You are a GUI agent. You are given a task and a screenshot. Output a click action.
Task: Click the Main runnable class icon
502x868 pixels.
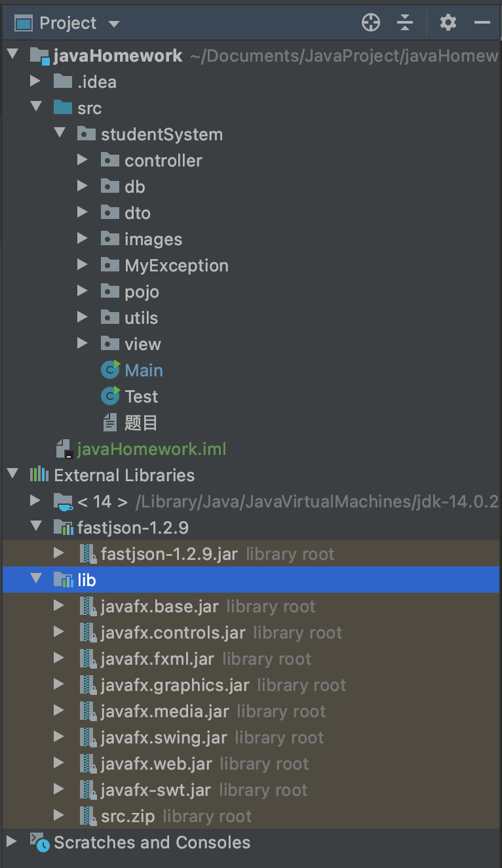click(110, 370)
